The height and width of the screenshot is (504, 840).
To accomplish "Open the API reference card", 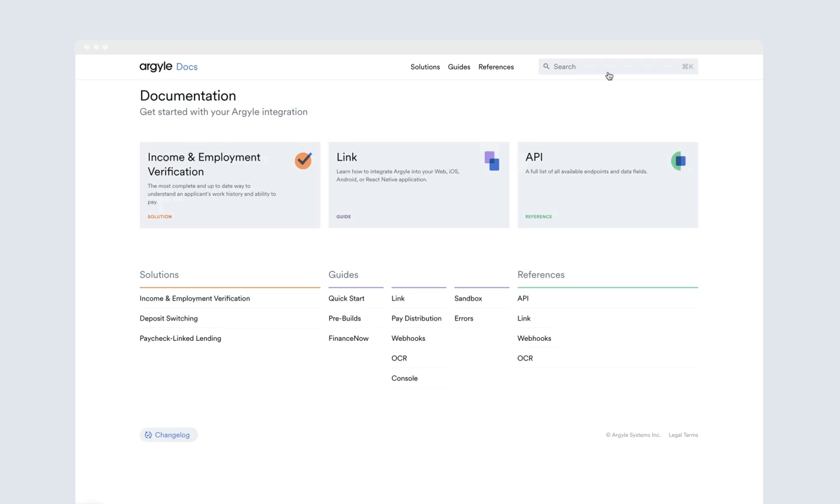I will [x=608, y=185].
